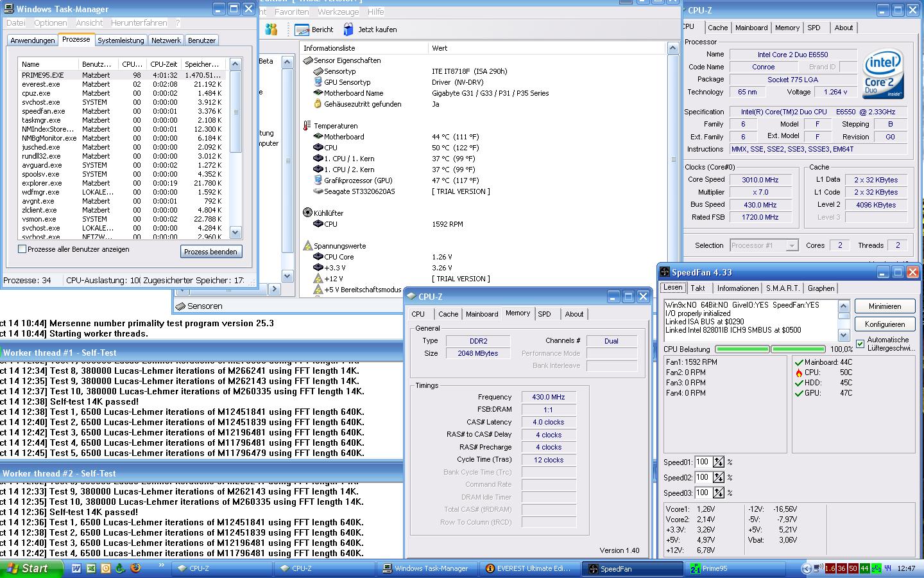Switch to Netzwerk tab in Task-Manager

click(166, 40)
